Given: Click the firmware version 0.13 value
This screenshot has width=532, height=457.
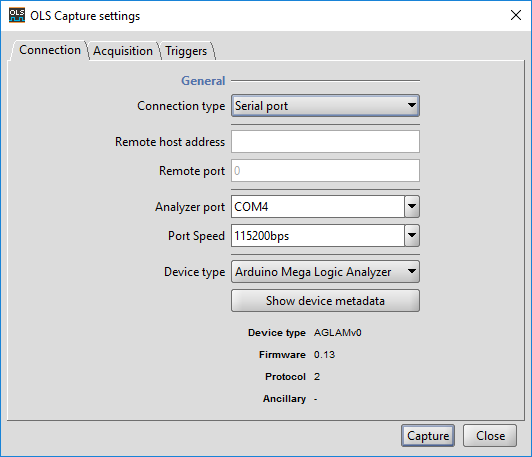Looking at the screenshot, I should point(324,355).
